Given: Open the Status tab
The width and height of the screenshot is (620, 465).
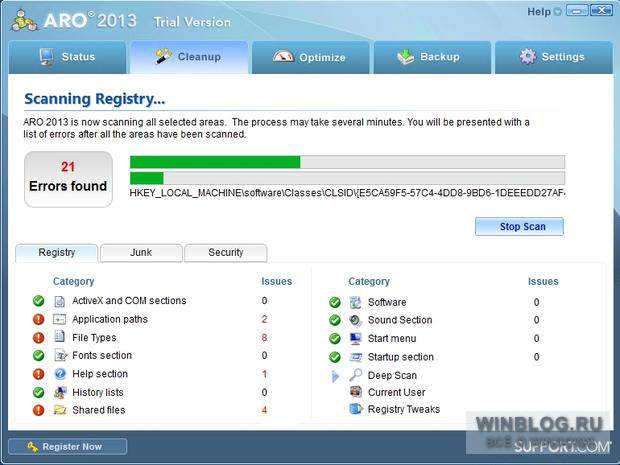Looking at the screenshot, I should pyautogui.click(x=67, y=57).
